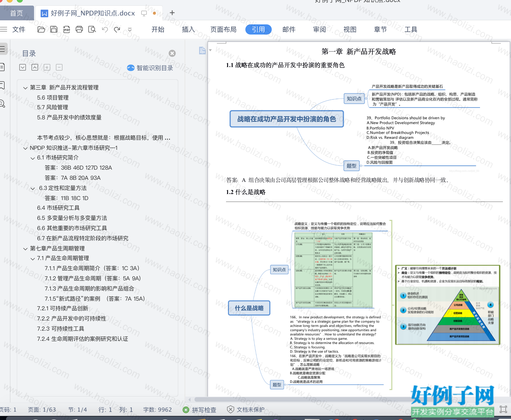
Task: Click 文档未保护 status item
Action: click(246, 410)
